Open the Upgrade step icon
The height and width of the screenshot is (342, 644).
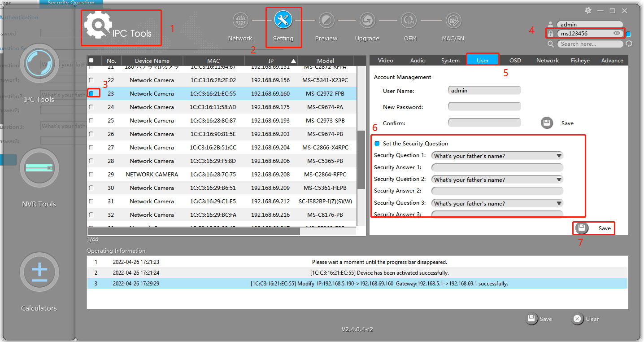tap(367, 21)
